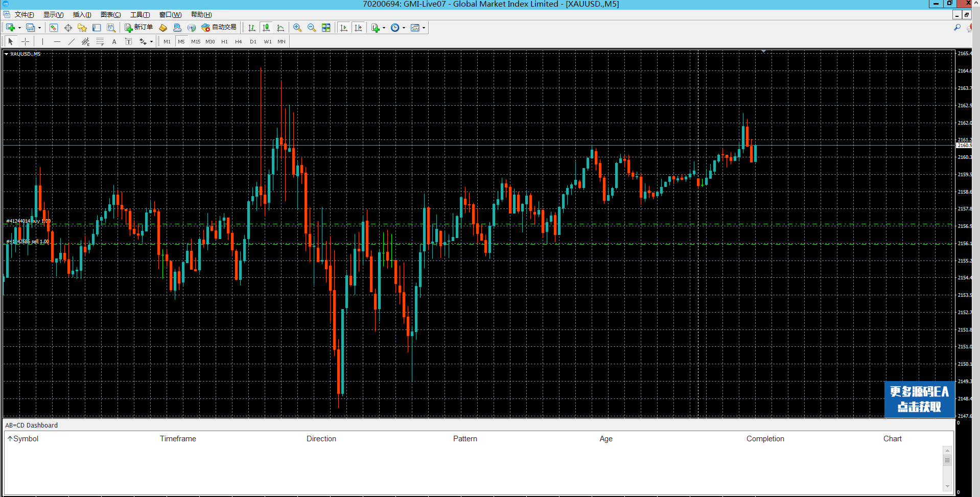Click the arrows objects icon

[143, 41]
